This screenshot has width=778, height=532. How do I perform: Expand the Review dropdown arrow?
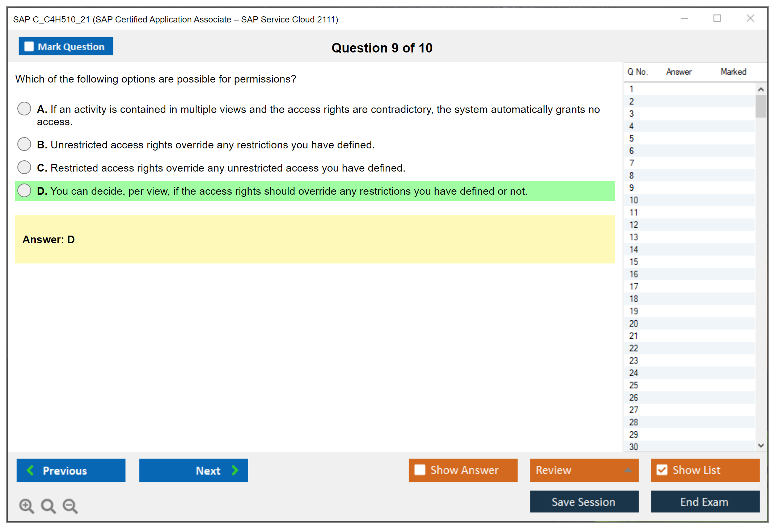point(628,470)
